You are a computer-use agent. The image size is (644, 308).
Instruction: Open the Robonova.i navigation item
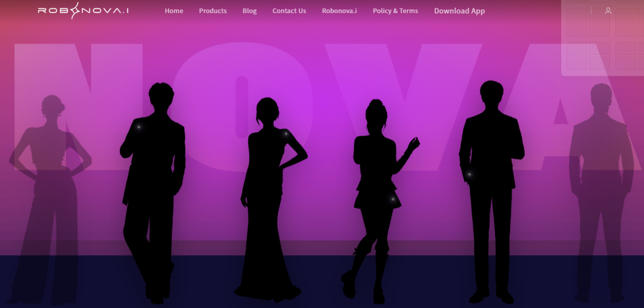click(x=339, y=11)
